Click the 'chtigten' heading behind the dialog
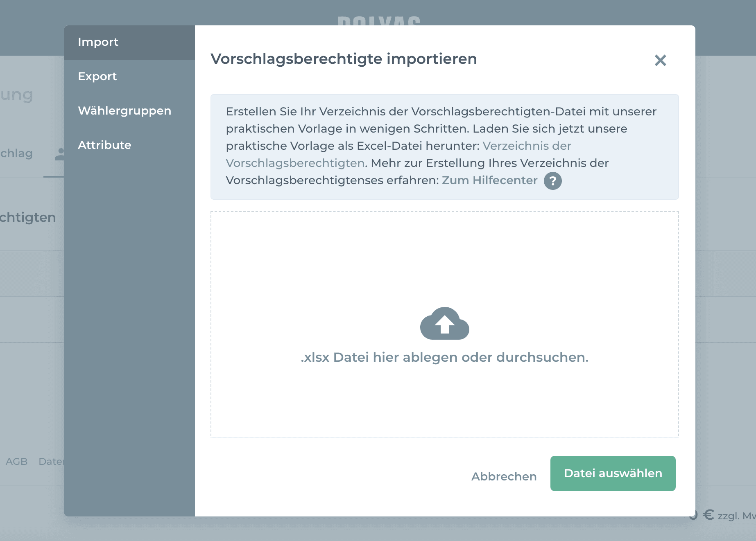This screenshot has width=756, height=541. (x=28, y=217)
